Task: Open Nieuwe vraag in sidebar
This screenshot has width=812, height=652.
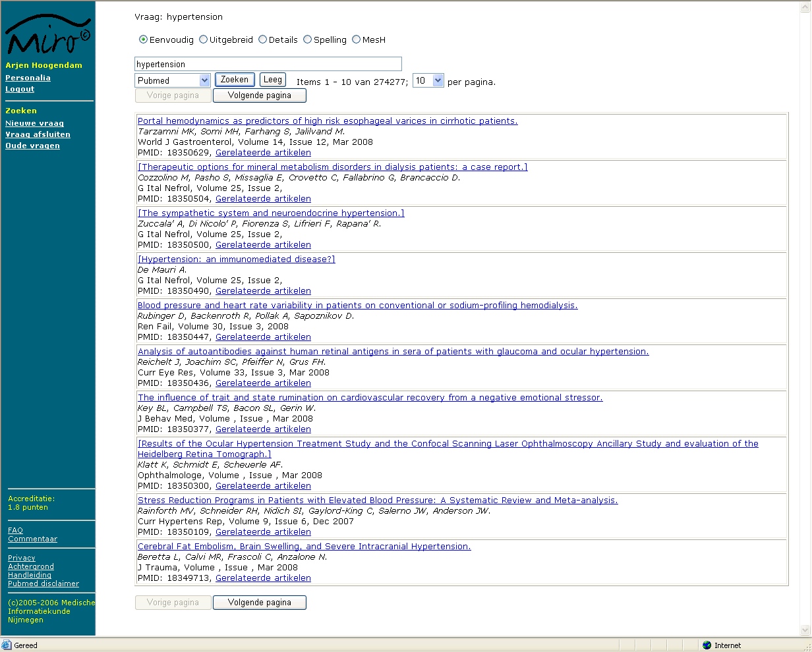Action: coord(34,123)
